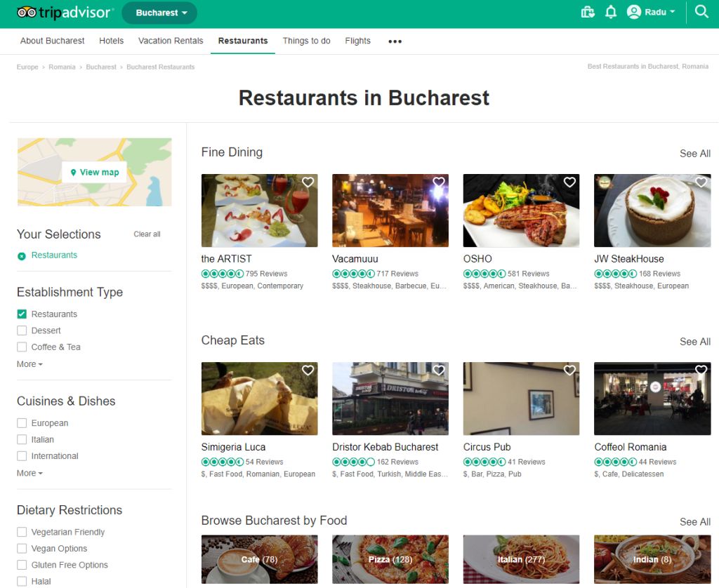The image size is (719, 588).
Task: Open the trips suitcase icon
Action: pyautogui.click(x=588, y=12)
